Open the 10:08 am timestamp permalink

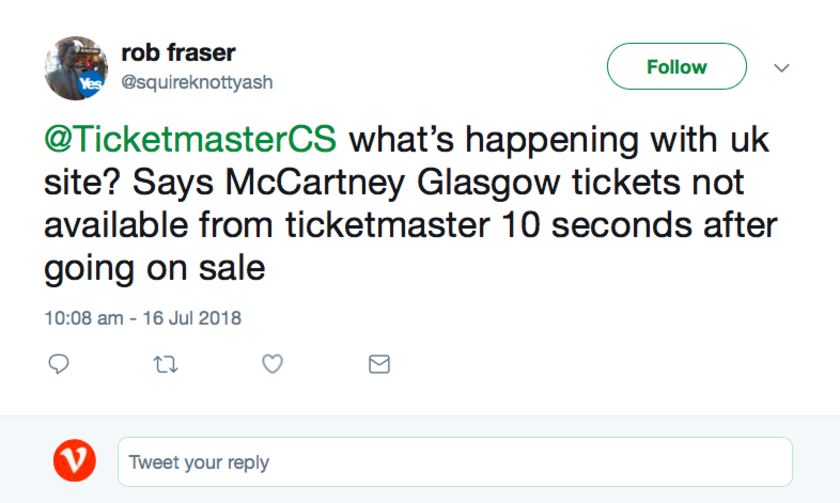coord(84,318)
